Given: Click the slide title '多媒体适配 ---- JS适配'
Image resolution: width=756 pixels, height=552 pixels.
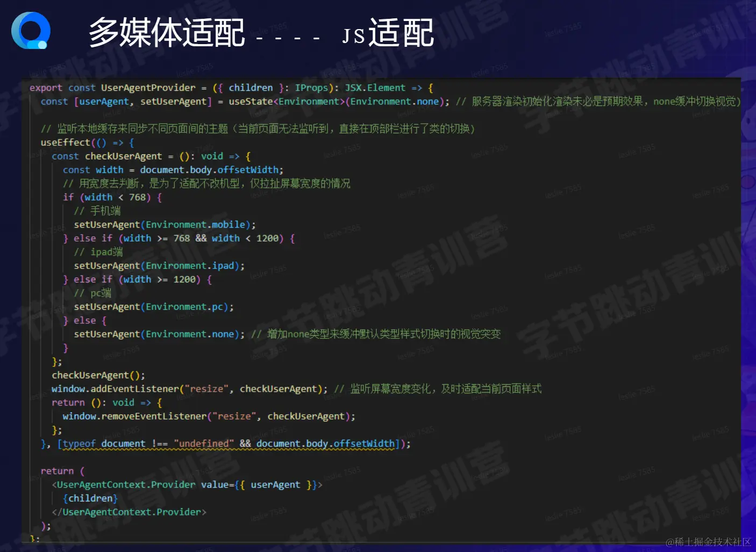Looking at the screenshot, I should coord(261,32).
